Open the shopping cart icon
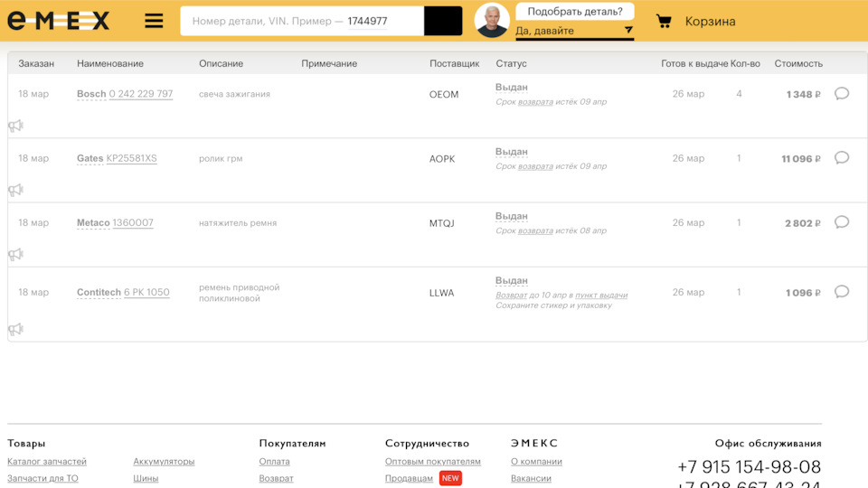Screen dimensions: 868x488 point(663,21)
